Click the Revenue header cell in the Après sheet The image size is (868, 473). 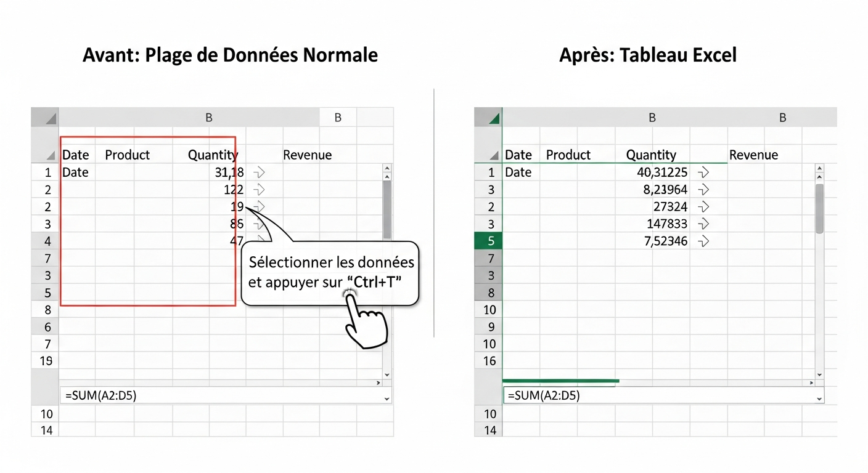tap(753, 155)
